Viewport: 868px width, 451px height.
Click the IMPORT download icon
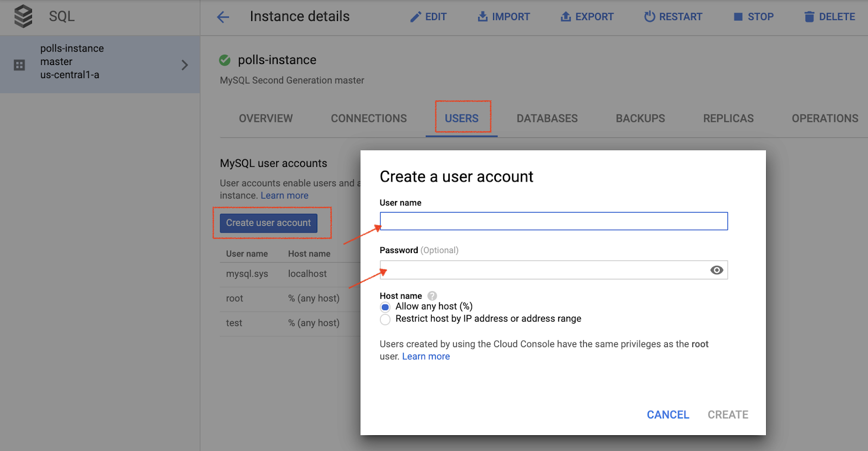point(482,17)
